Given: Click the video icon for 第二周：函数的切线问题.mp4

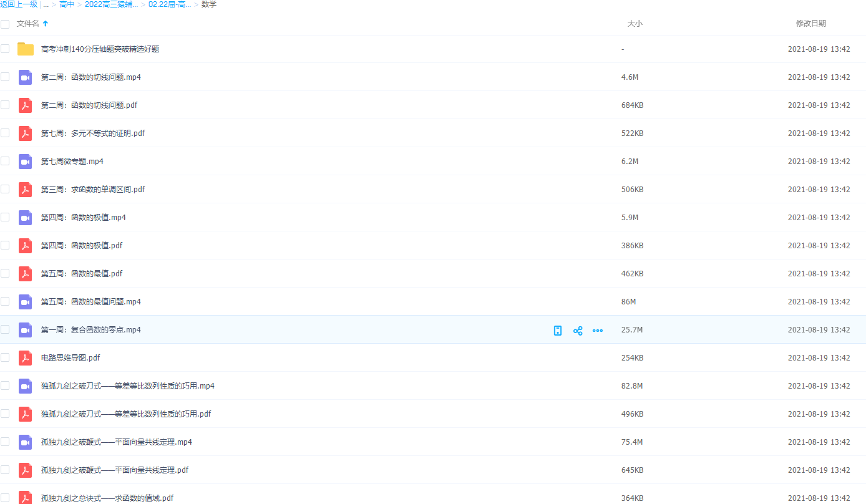Looking at the screenshot, I should pyautogui.click(x=25, y=77).
